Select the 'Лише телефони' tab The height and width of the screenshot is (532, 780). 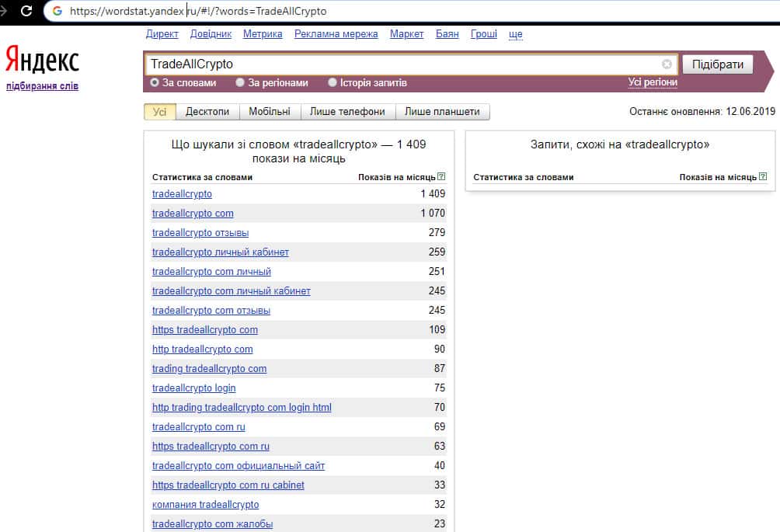[x=347, y=112]
